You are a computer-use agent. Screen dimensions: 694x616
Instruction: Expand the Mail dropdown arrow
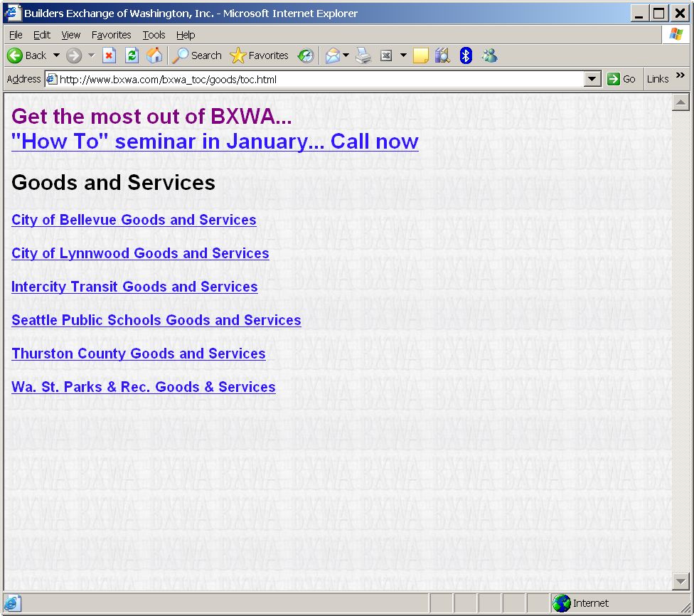click(346, 55)
